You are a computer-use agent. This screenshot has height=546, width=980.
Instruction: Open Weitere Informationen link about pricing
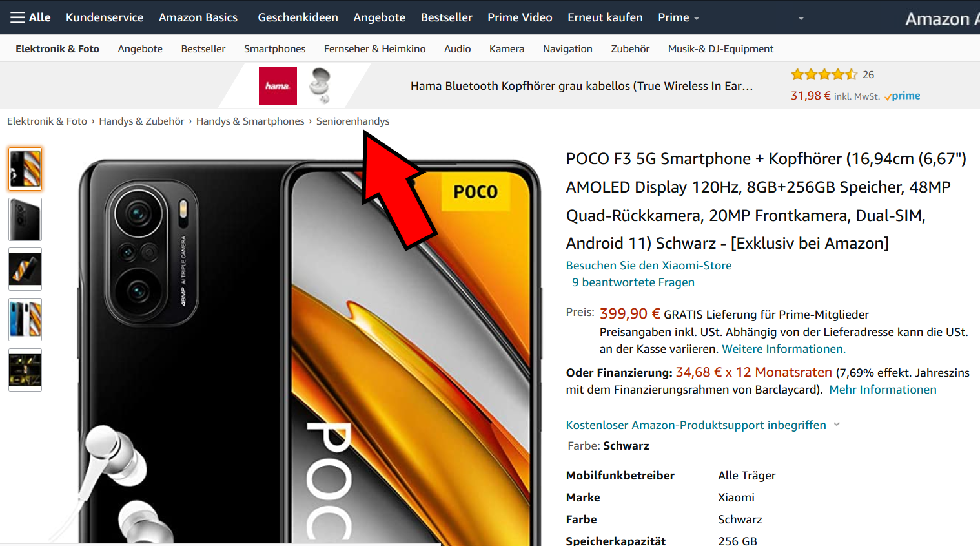(x=783, y=349)
